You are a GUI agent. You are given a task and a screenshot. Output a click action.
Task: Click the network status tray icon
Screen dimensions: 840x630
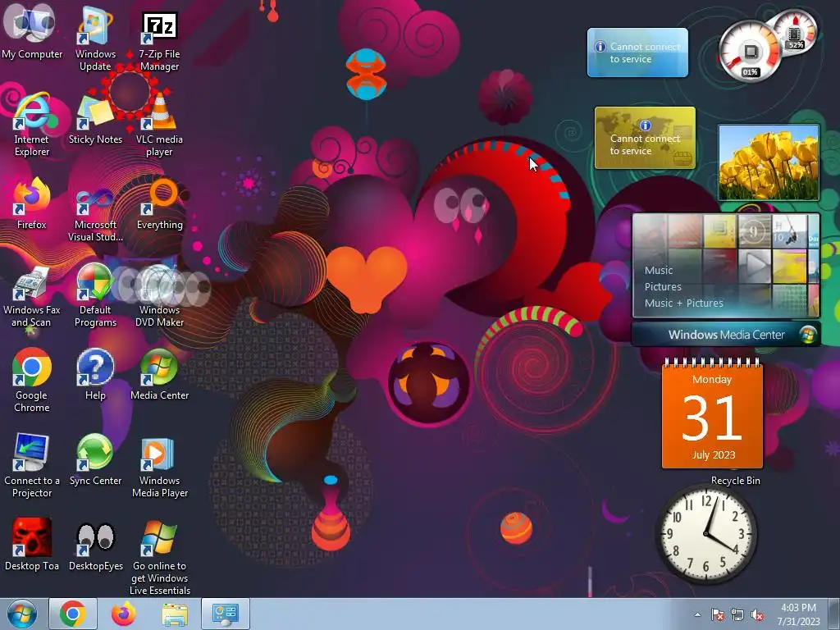click(737, 614)
